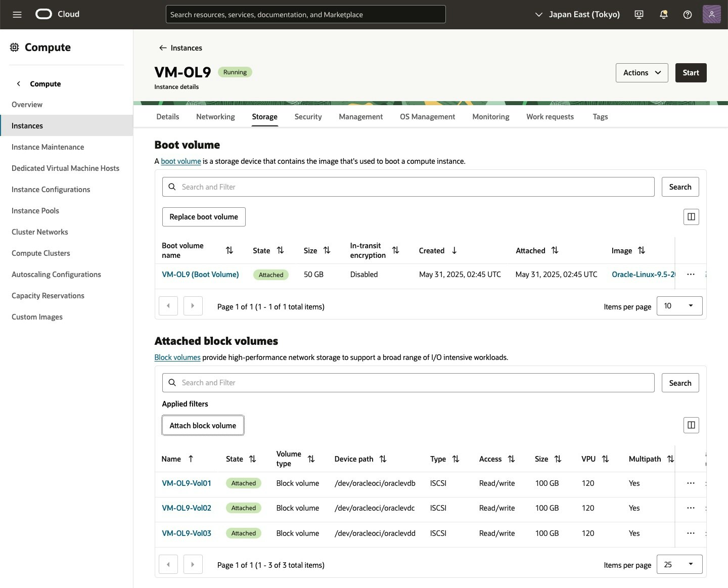The height and width of the screenshot is (588, 728).
Task: Open the user profile avatar
Action: [x=711, y=14]
